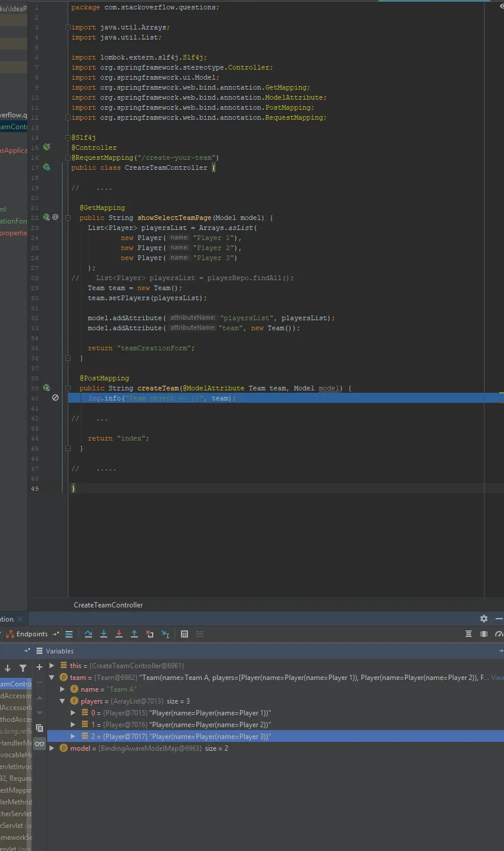Click the Step Into debugger button
Viewport: 504px width, 851px height.
[x=104, y=634]
